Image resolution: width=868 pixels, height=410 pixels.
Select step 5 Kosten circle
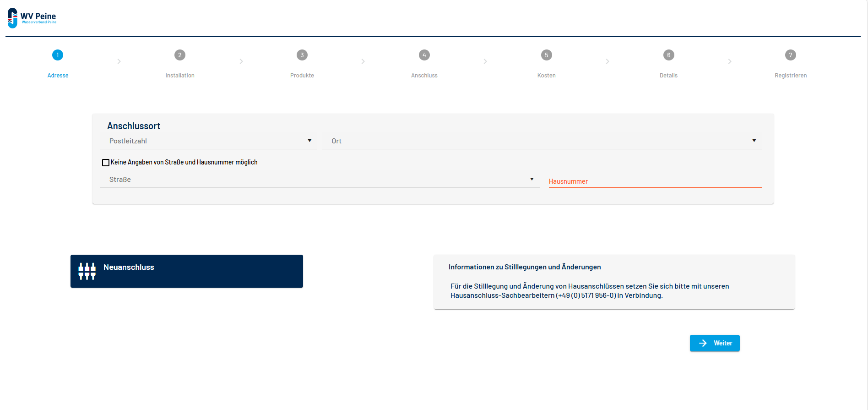click(547, 55)
